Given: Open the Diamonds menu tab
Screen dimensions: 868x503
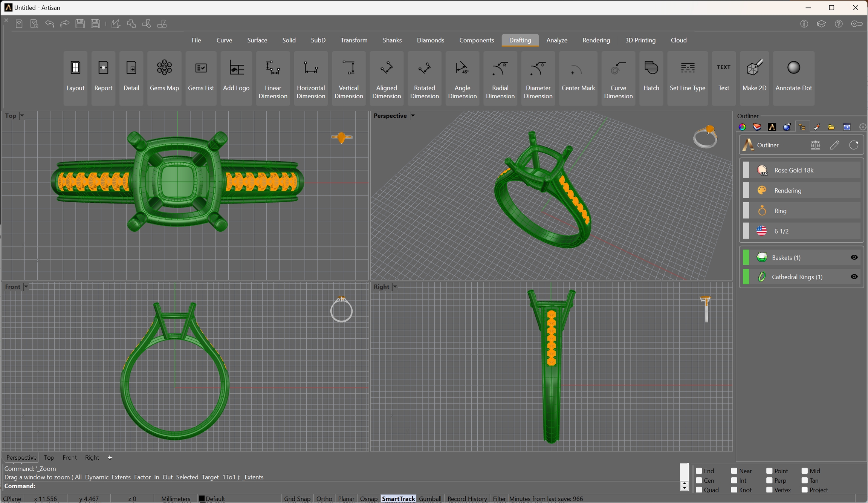Looking at the screenshot, I should 430,40.
